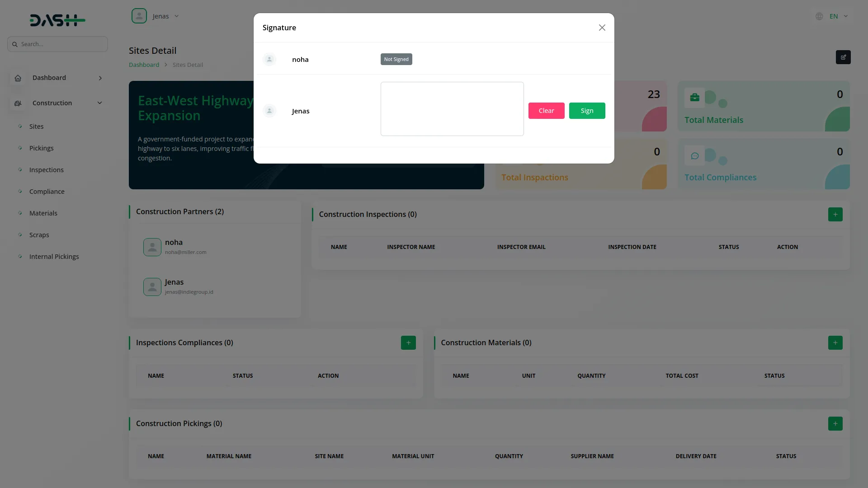Screen dimensions: 868x488
Task: Click the Dashboard breadcrumb link
Action: click(x=144, y=65)
